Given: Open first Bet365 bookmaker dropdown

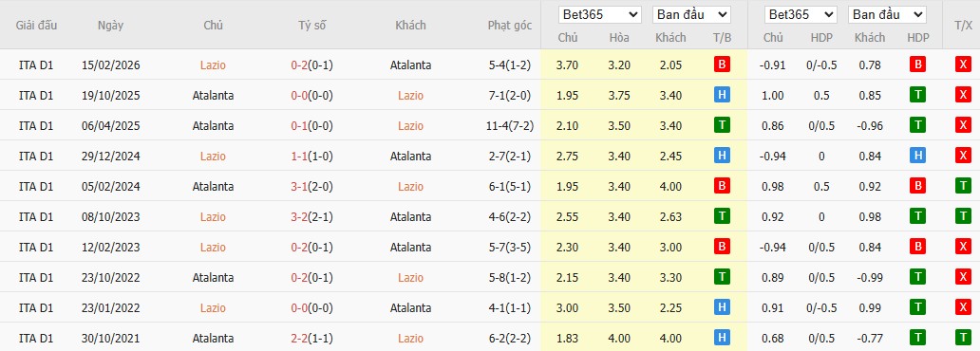Looking at the screenshot, I should [x=600, y=14].
